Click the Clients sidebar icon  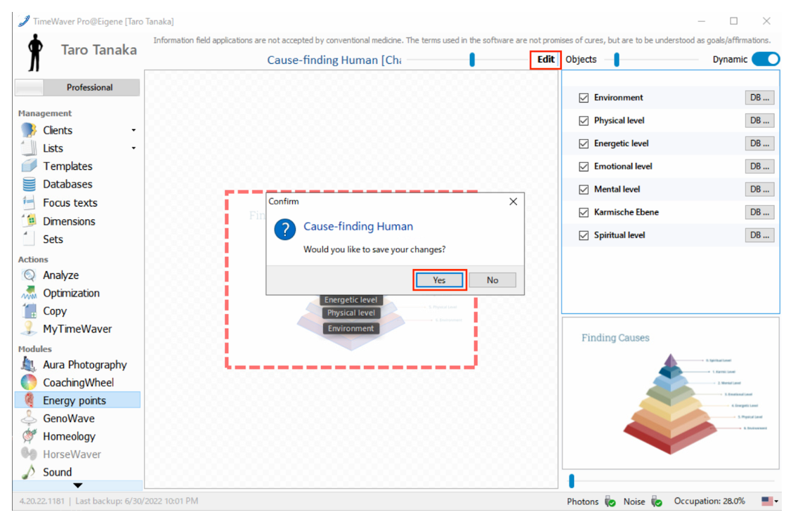(29, 130)
